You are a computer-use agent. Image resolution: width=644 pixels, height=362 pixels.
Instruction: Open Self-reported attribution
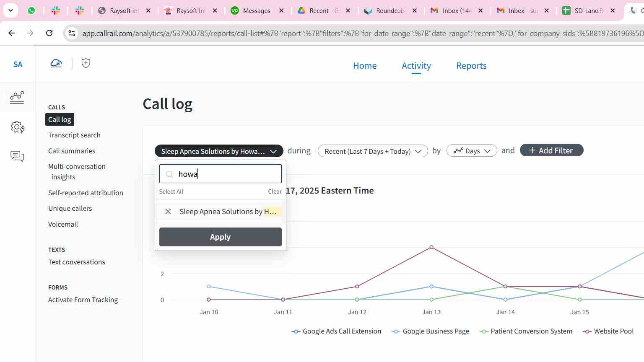(86, 193)
